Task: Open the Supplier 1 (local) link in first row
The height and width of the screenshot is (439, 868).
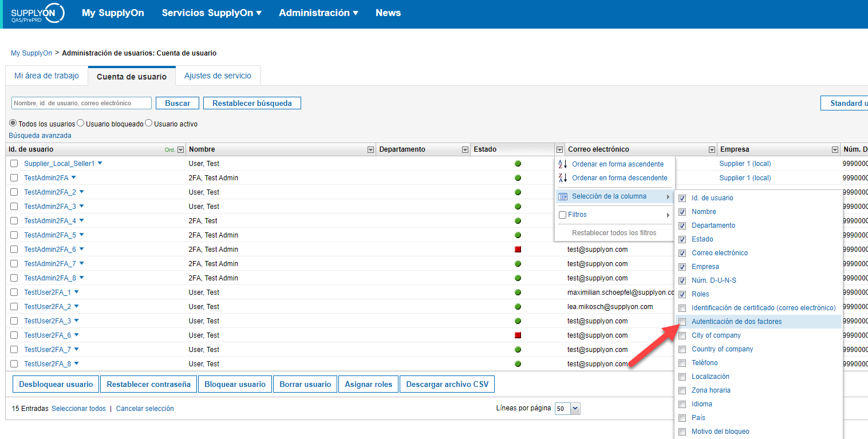Action: [x=745, y=164]
